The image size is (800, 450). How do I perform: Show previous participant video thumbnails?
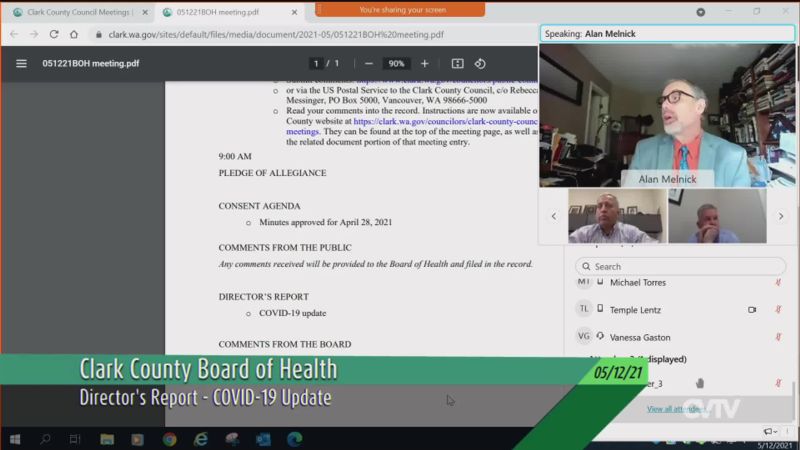tap(554, 216)
